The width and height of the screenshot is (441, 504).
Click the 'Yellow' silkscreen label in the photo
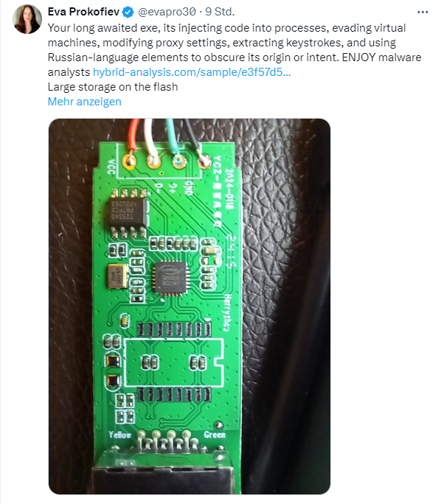[x=119, y=435]
